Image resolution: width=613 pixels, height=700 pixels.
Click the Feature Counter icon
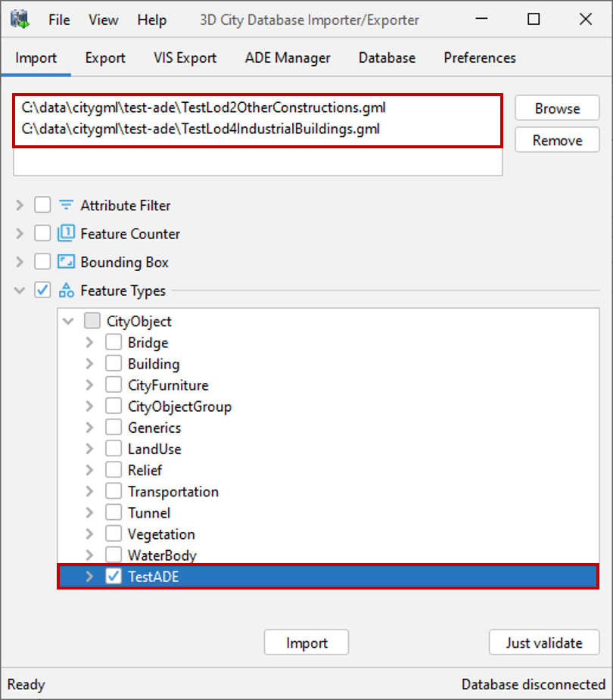[x=66, y=233]
